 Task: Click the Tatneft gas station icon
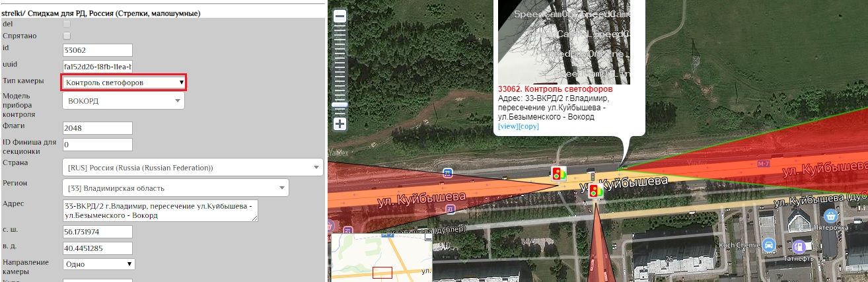coord(798,246)
